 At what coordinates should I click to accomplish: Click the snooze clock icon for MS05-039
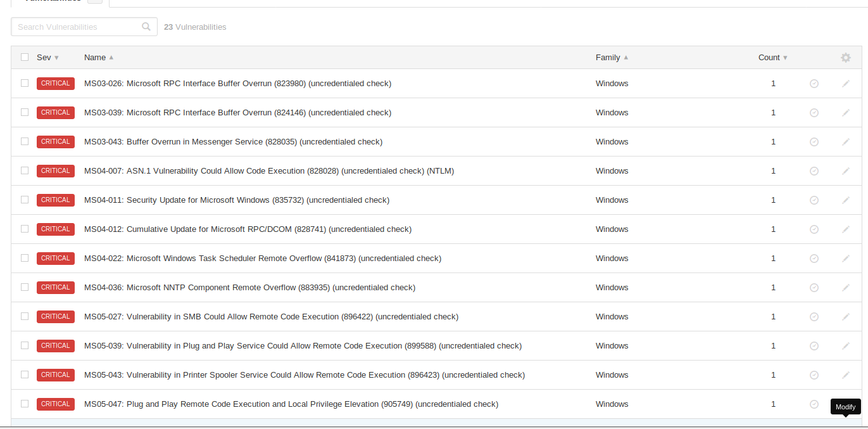click(x=814, y=346)
